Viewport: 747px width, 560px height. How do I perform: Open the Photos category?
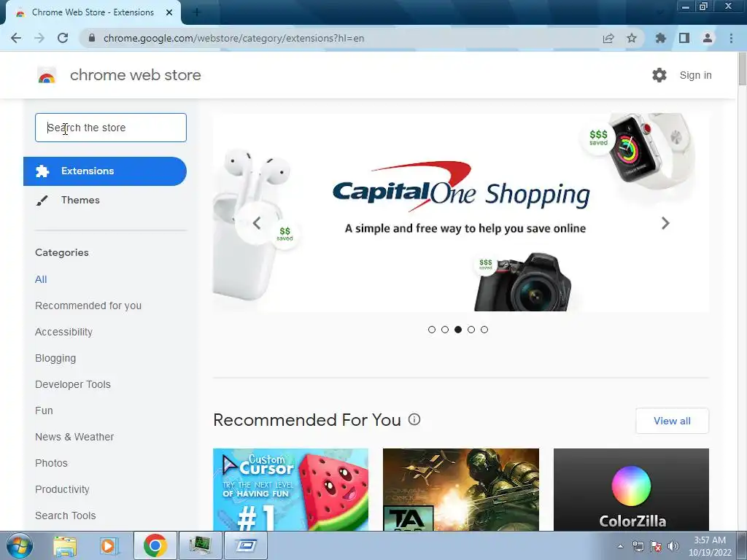point(52,463)
